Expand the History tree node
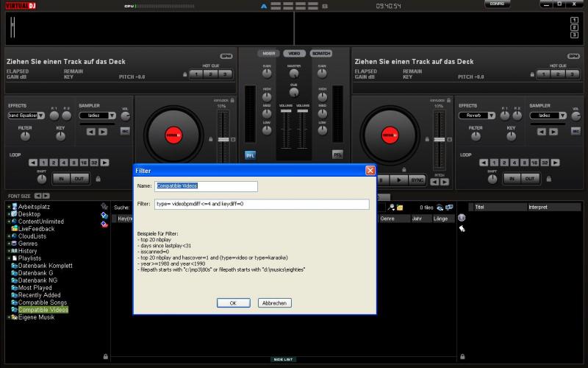This screenshot has height=368, width=588. click(9, 251)
